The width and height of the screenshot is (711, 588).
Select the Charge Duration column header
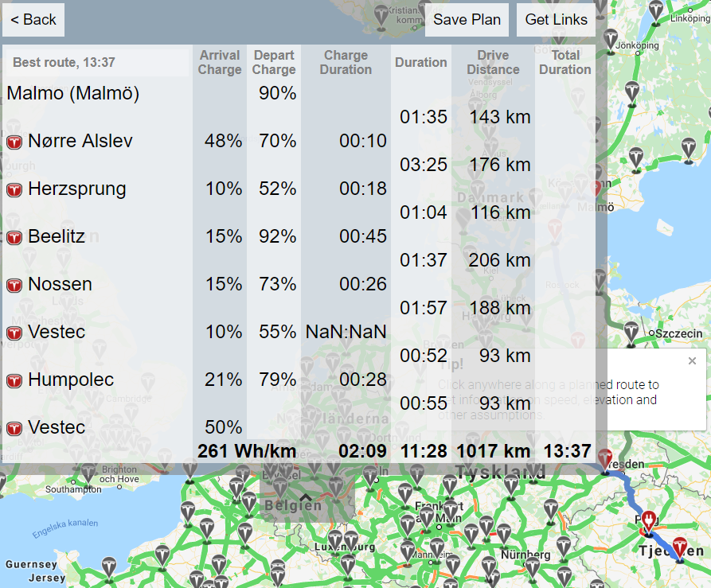click(x=346, y=62)
